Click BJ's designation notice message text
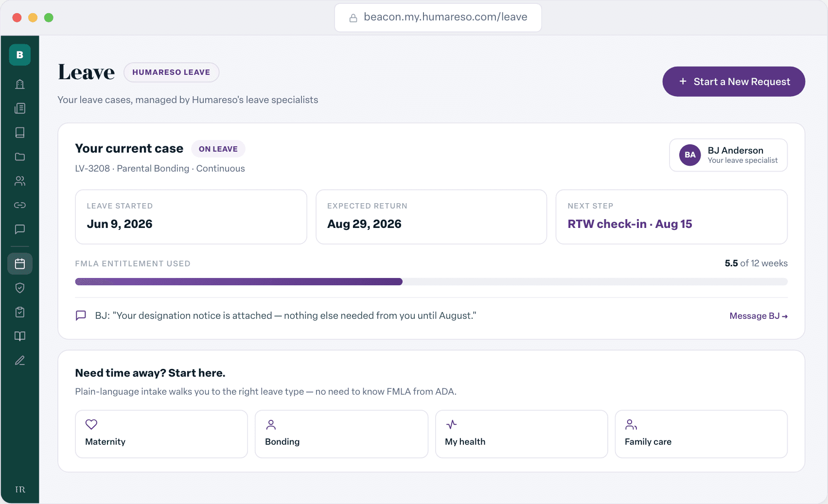 (285, 316)
